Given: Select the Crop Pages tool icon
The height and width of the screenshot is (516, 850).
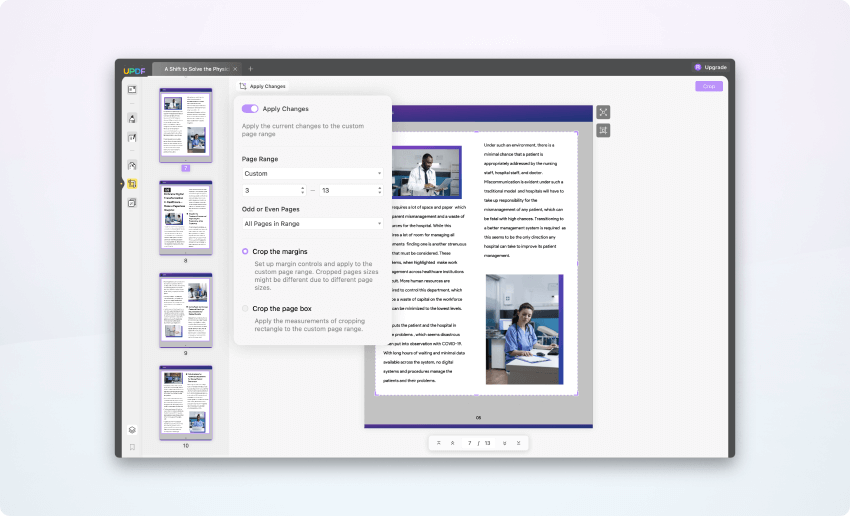Looking at the screenshot, I should (x=132, y=184).
